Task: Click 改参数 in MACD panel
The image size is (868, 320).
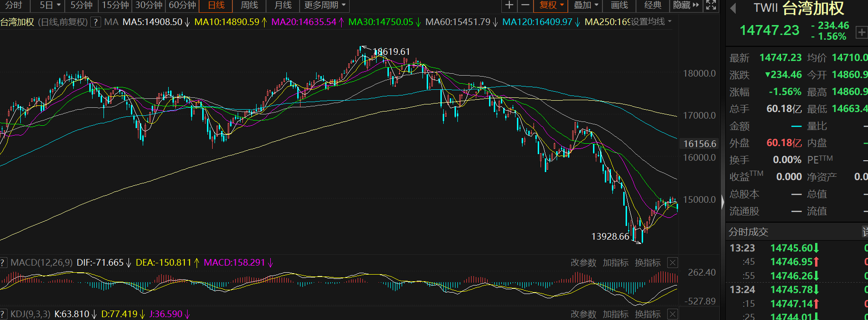Action: pyautogui.click(x=584, y=263)
